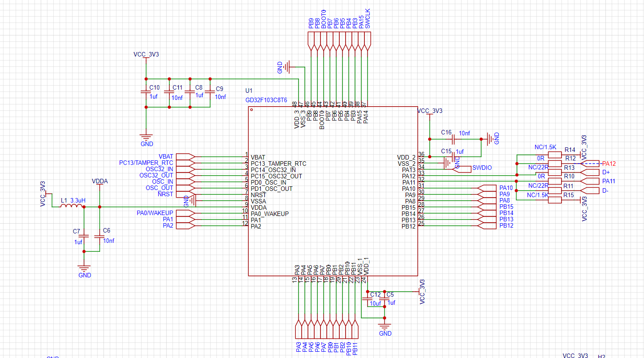Select the blue PA3 port label below the chip

298,347
